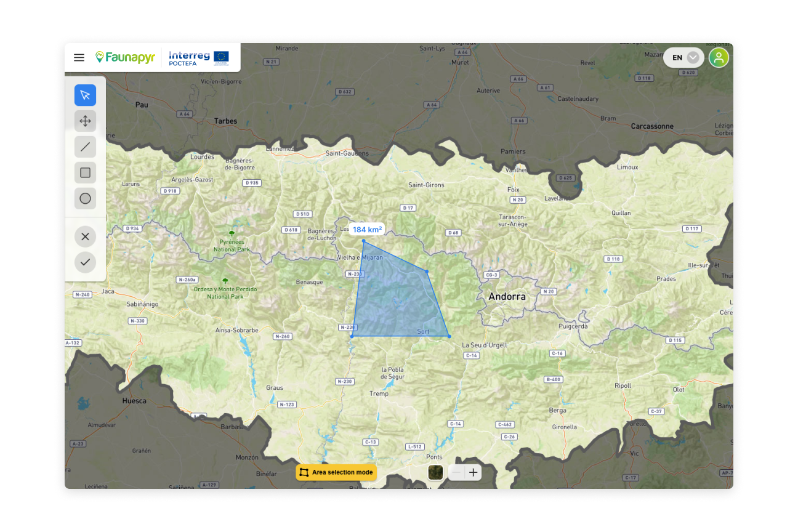Click the La Seu d'Urgell label
Screen dimensions: 798x532
click(x=485, y=345)
